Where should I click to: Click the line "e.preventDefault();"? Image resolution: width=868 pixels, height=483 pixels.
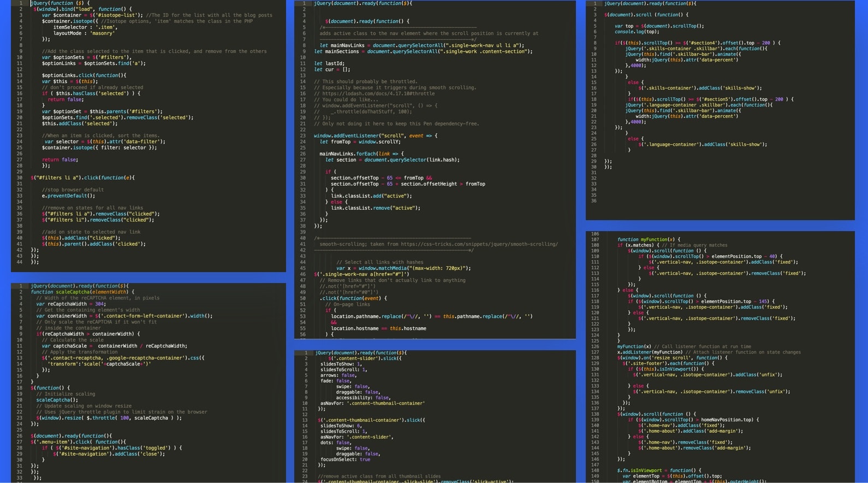coord(68,196)
